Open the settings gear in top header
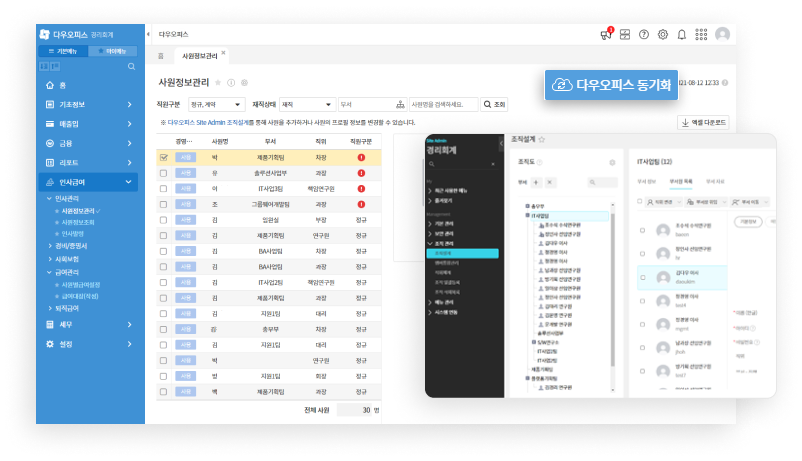 (x=663, y=34)
